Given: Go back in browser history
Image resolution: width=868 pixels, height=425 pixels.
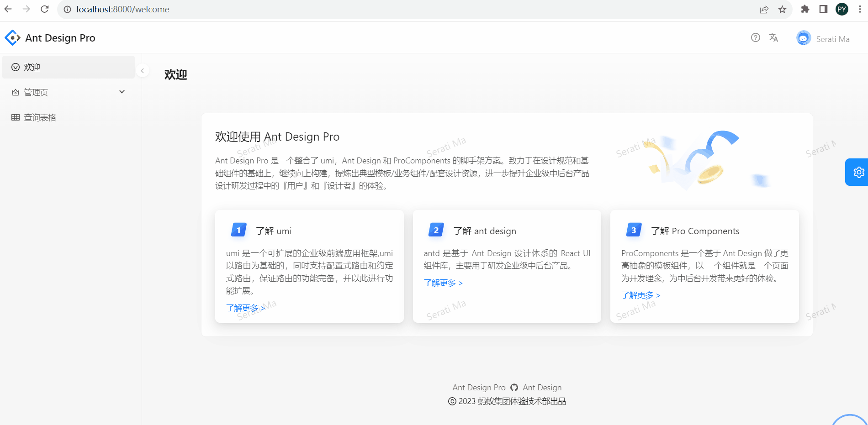Looking at the screenshot, I should 8,9.
